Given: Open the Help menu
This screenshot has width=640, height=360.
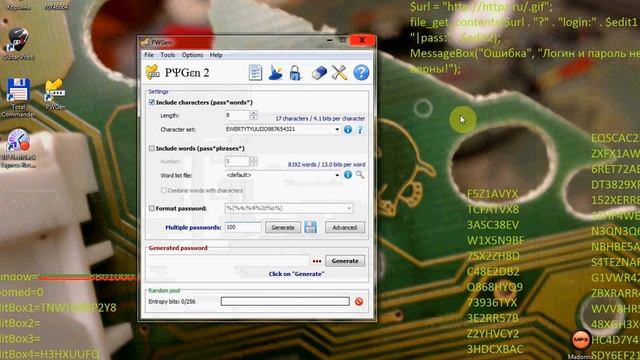Looking at the screenshot, I should [x=216, y=55].
